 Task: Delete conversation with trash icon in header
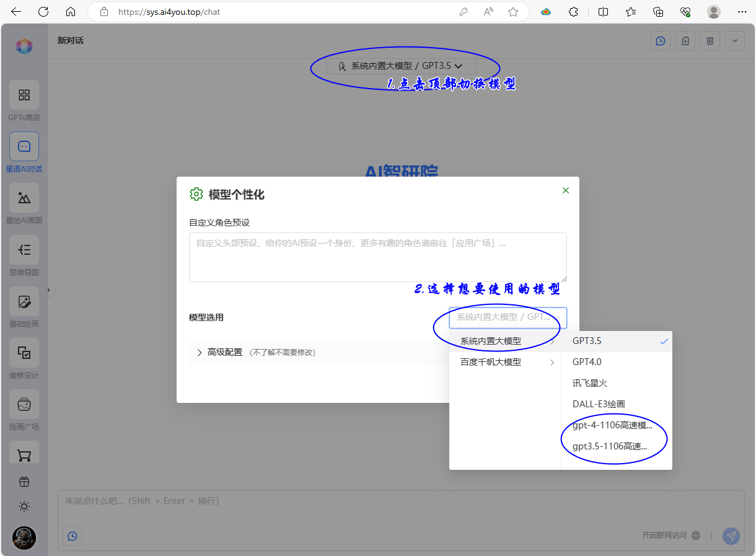[x=710, y=41]
